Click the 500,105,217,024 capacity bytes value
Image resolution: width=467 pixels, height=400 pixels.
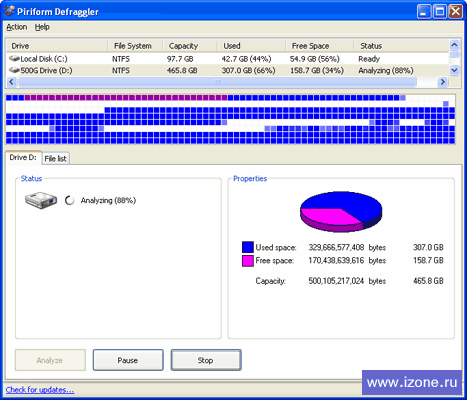(x=336, y=281)
